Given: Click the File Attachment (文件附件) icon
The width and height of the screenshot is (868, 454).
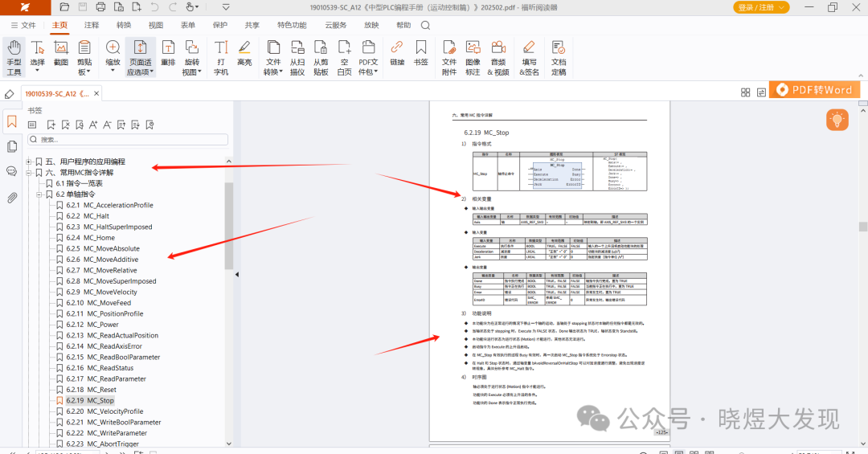Looking at the screenshot, I should coord(448,55).
